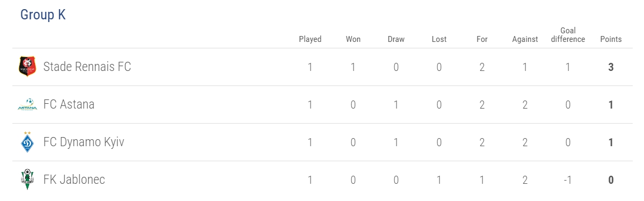Click the FK Jablonec club crest
This screenshot has height=201, width=644.
pos(27,180)
